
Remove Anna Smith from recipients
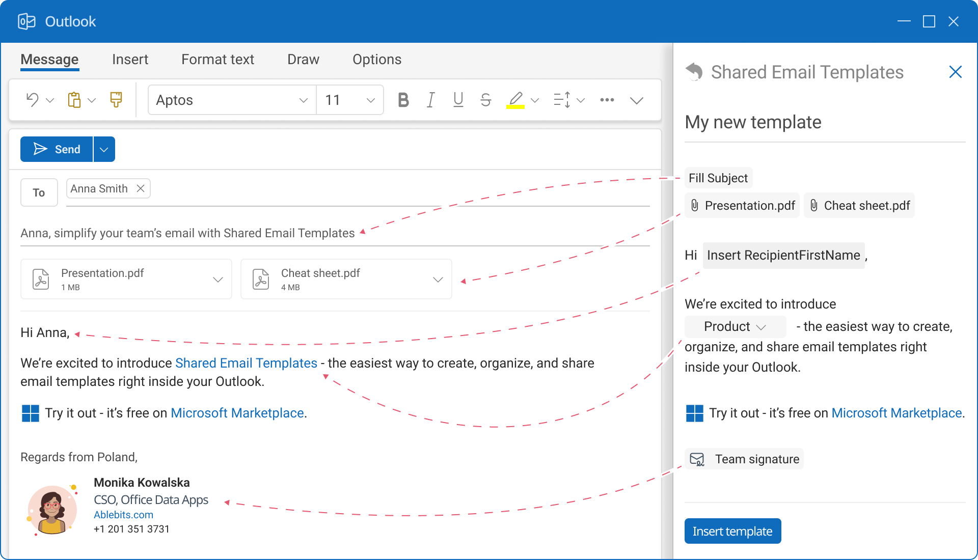tap(141, 188)
